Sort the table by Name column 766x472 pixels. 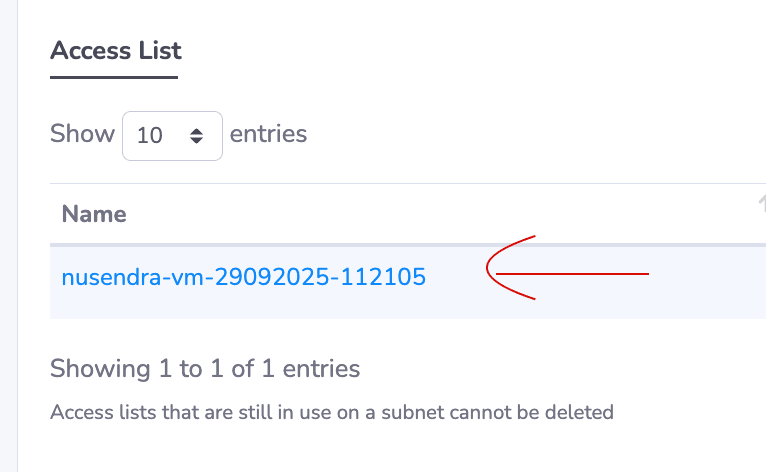tap(94, 213)
